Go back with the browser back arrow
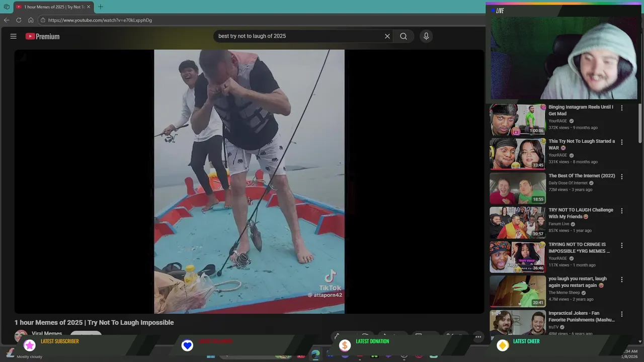This screenshot has width=644, height=362. click(x=7, y=20)
